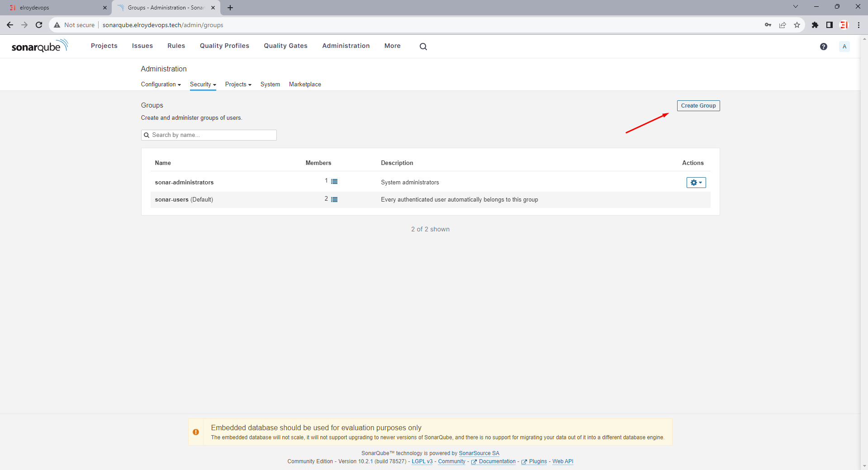Open the Plugins footer link
This screenshot has height=470, width=868.
pyautogui.click(x=534, y=461)
